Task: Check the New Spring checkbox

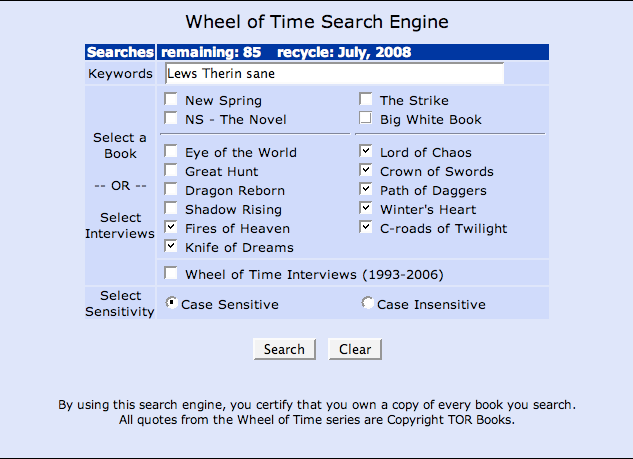Action: click(171, 99)
